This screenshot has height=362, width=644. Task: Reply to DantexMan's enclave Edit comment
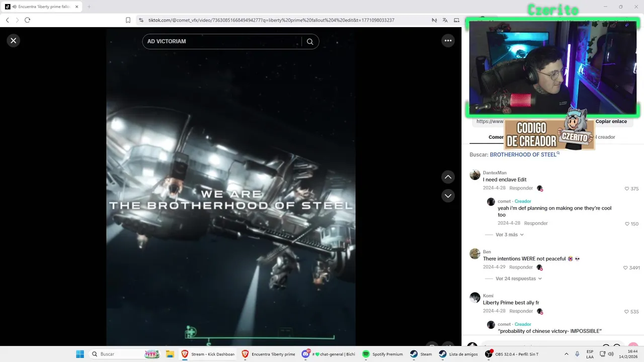[521, 188]
